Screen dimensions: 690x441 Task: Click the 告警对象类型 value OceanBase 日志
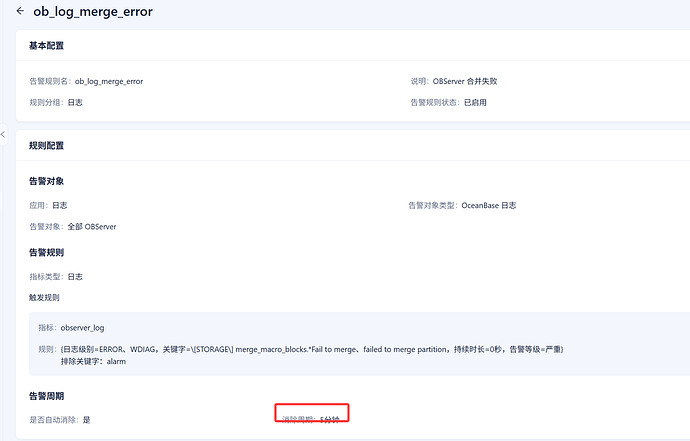pyautogui.click(x=488, y=205)
